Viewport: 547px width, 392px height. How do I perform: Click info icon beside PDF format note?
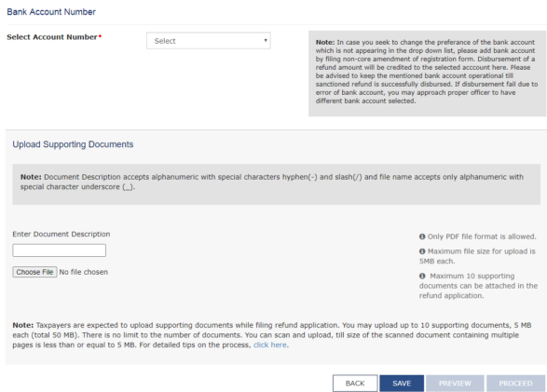pos(422,237)
